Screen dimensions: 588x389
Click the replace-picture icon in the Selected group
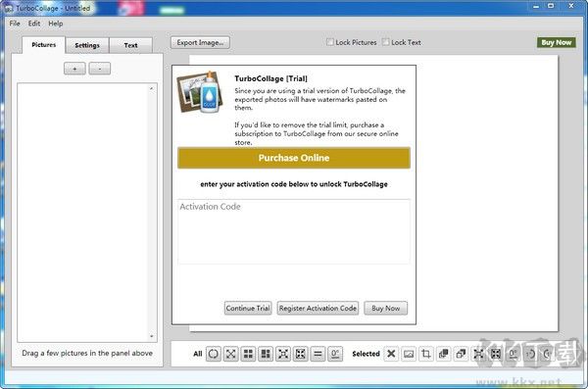[x=409, y=354]
